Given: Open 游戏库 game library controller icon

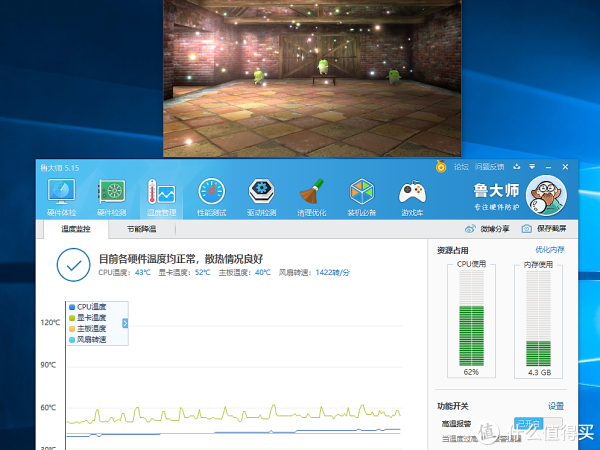Looking at the screenshot, I should (x=412, y=197).
